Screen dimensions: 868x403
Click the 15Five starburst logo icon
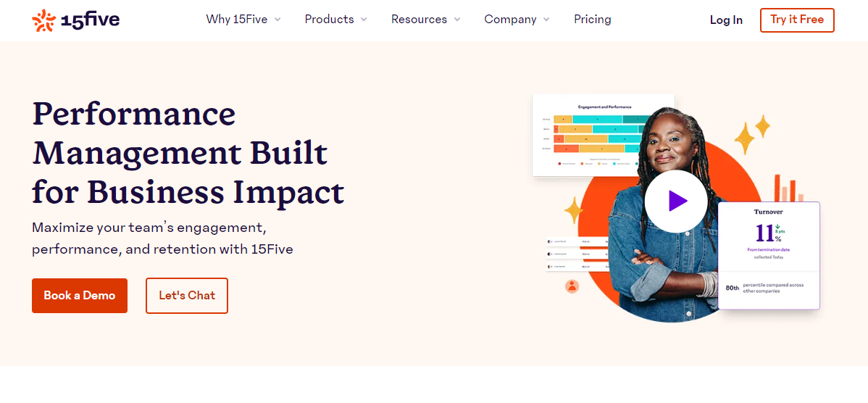(x=43, y=20)
